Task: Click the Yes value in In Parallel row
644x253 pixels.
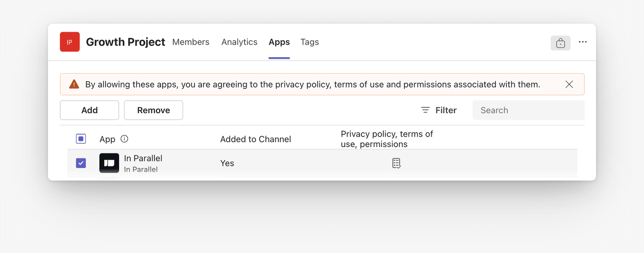Action: click(227, 163)
